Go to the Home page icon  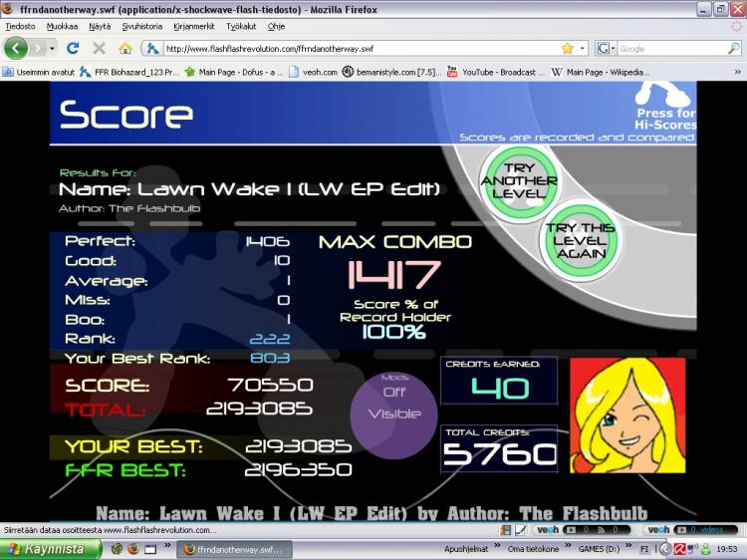(x=125, y=48)
